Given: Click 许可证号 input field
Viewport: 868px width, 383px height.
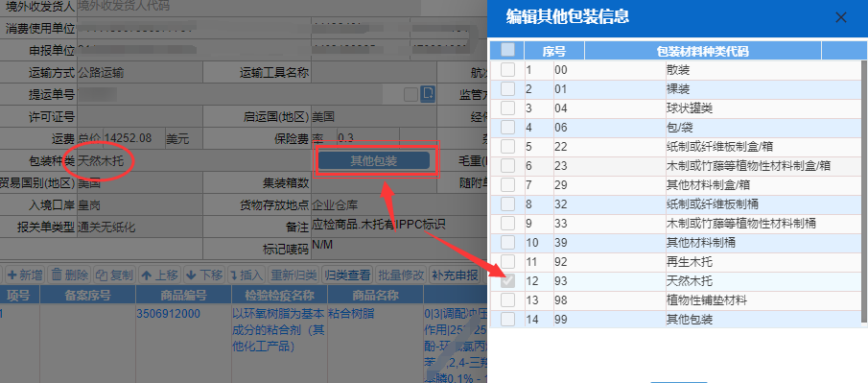Looking at the screenshot, I should click(139, 117).
